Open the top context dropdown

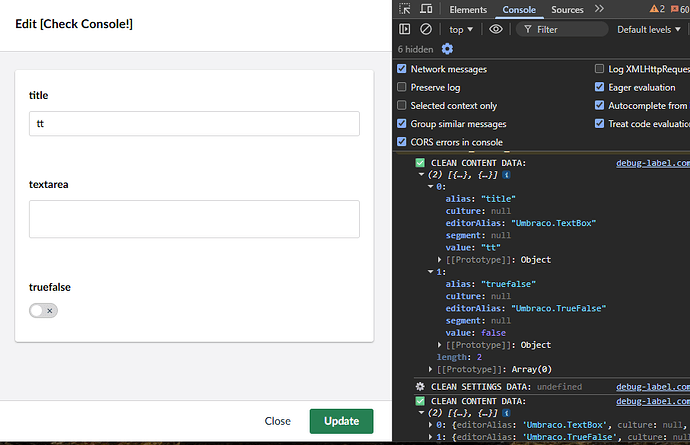(460, 29)
